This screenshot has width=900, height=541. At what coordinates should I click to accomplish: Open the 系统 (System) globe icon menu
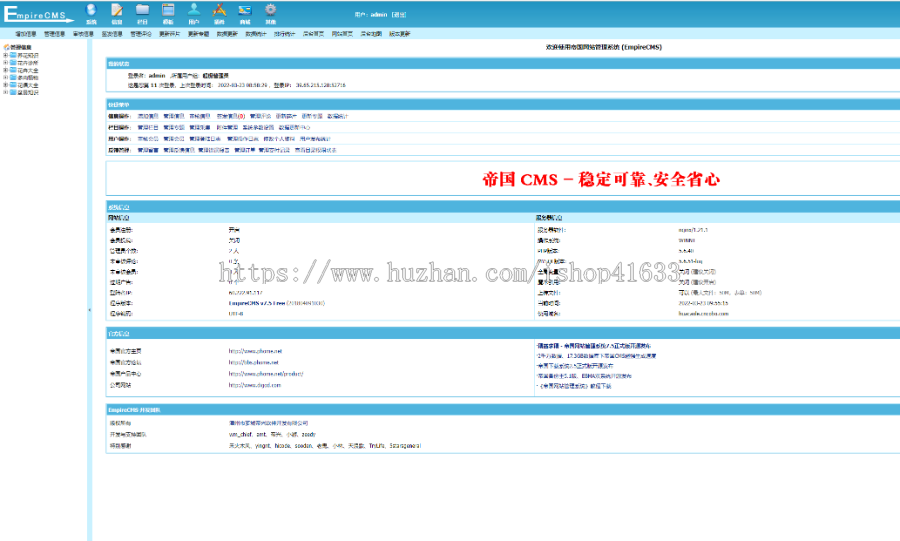coord(91,13)
